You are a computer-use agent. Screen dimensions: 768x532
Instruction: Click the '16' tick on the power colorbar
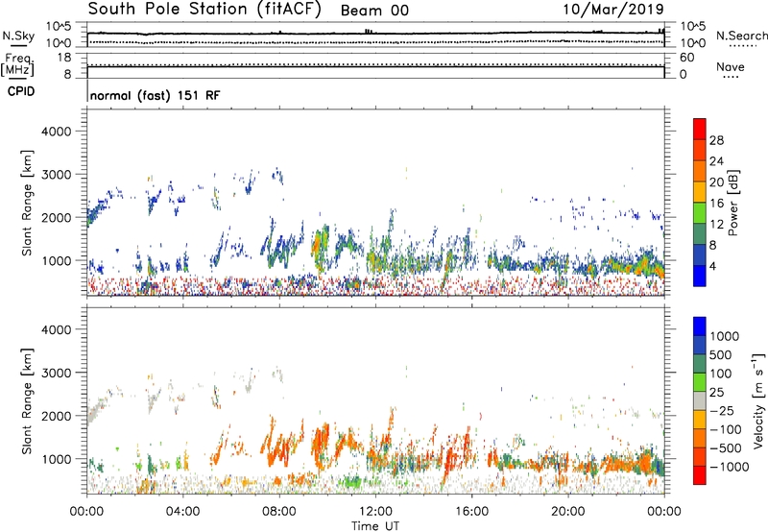716,204
